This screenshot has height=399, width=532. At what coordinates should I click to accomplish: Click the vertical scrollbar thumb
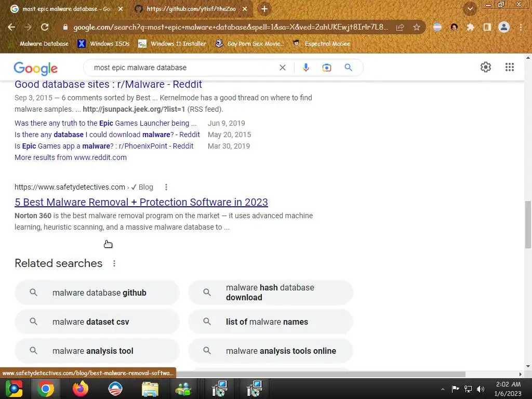(x=528, y=224)
